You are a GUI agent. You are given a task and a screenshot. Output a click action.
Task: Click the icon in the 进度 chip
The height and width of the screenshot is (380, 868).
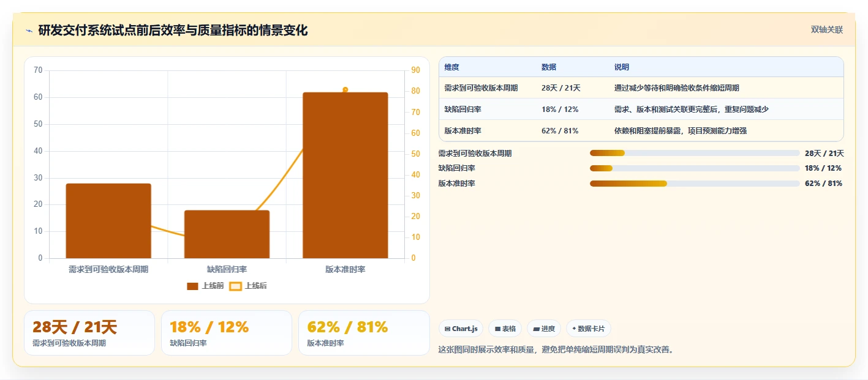click(x=537, y=329)
